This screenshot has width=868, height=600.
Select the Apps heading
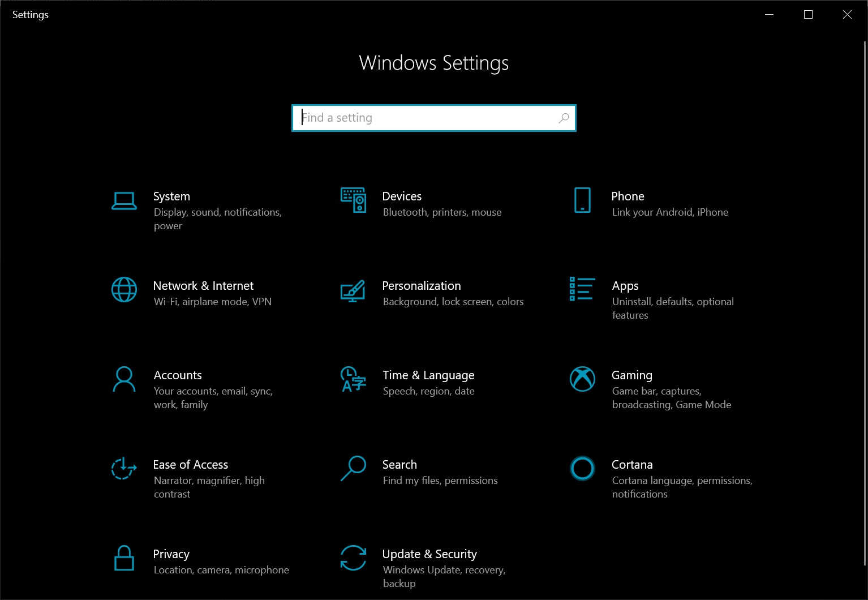pyautogui.click(x=625, y=286)
